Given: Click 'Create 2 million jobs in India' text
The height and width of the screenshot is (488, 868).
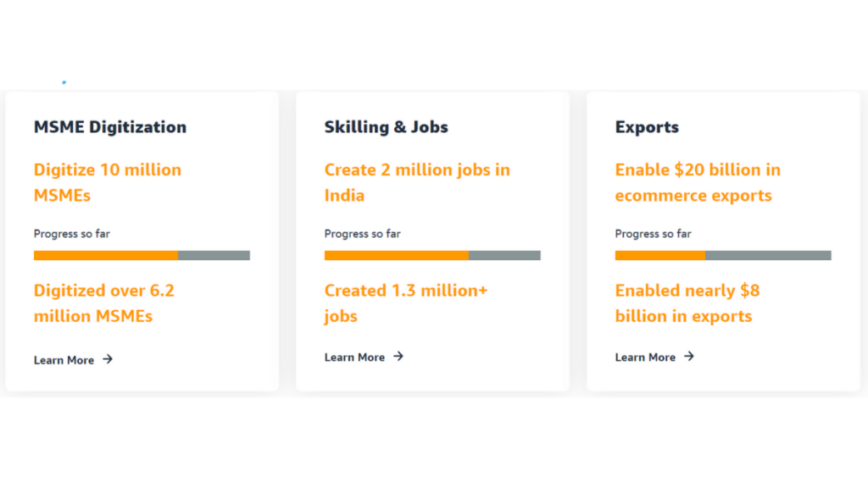Looking at the screenshot, I should pyautogui.click(x=417, y=182).
